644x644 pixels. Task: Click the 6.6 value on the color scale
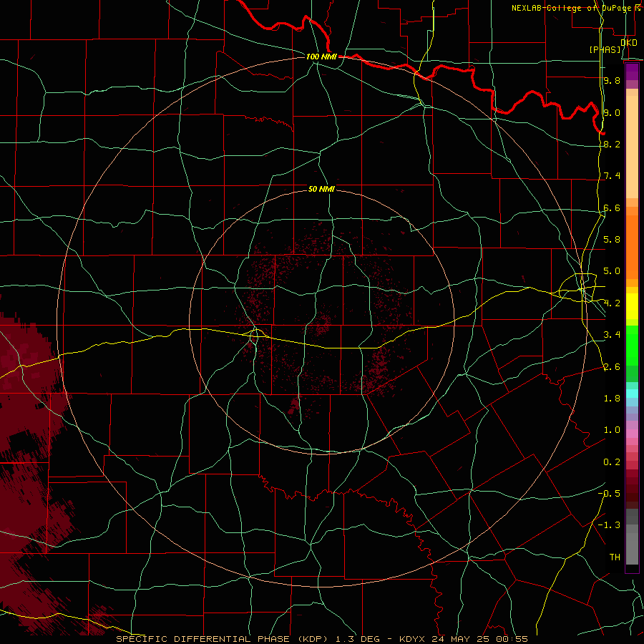[612, 208]
